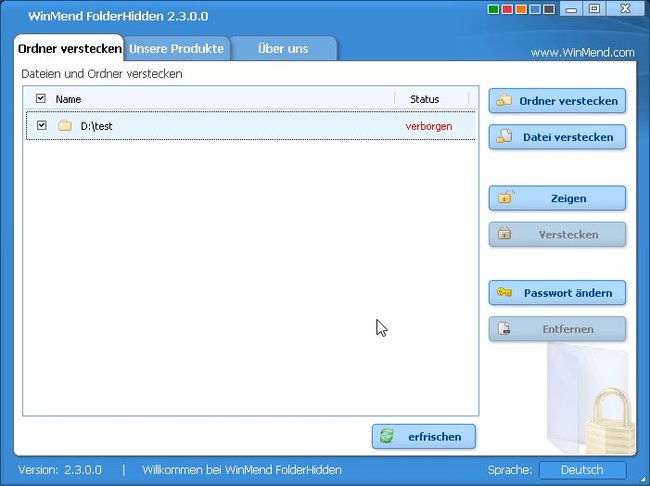Visit the www.WinMend.com link

(x=582, y=53)
